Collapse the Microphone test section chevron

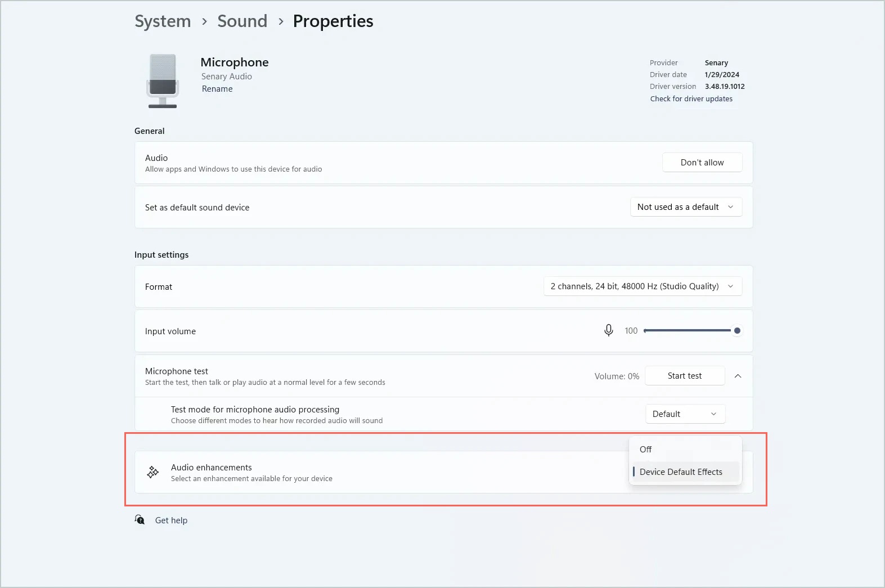pyautogui.click(x=738, y=376)
